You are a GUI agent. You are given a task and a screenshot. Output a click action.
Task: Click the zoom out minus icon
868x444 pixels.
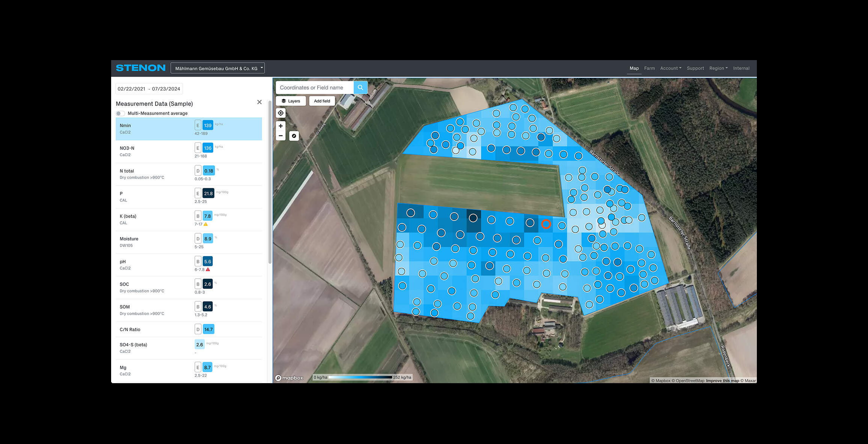280,136
